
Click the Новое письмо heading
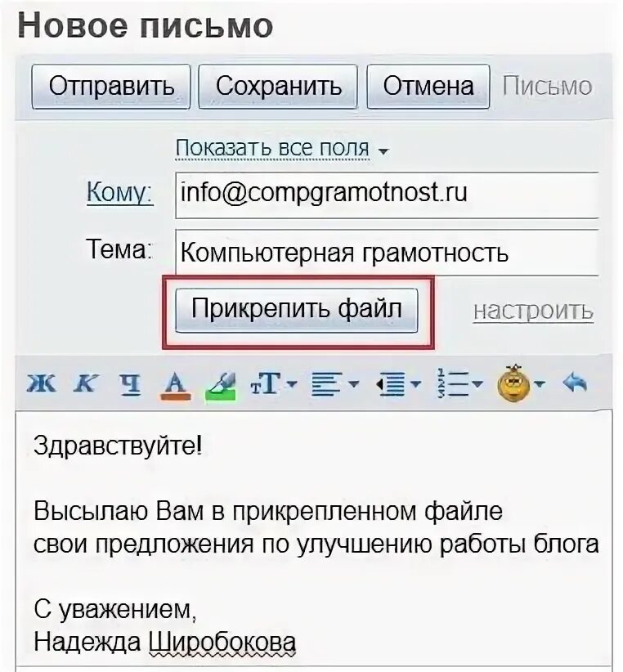(x=145, y=25)
